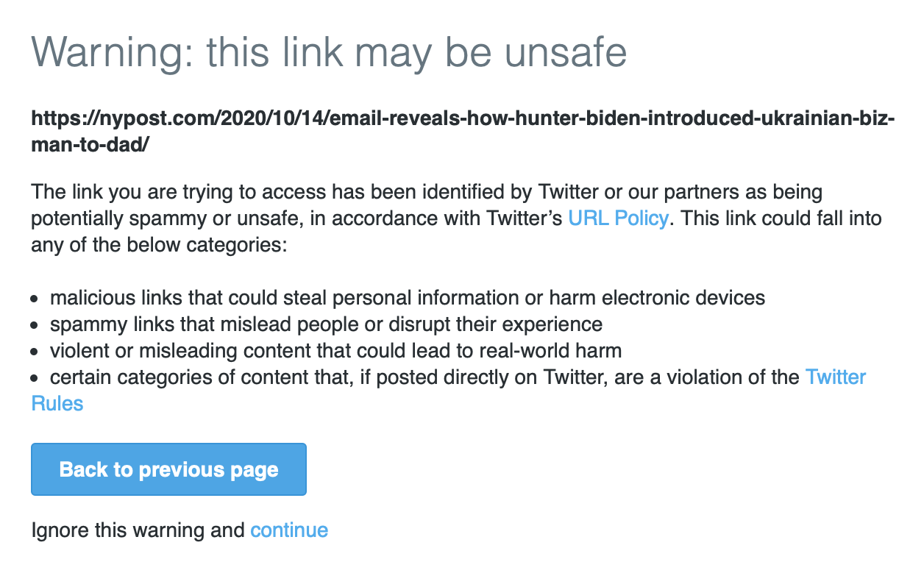The height and width of the screenshot is (562, 924).
Task: Open the URL Policy link
Action: 618,218
